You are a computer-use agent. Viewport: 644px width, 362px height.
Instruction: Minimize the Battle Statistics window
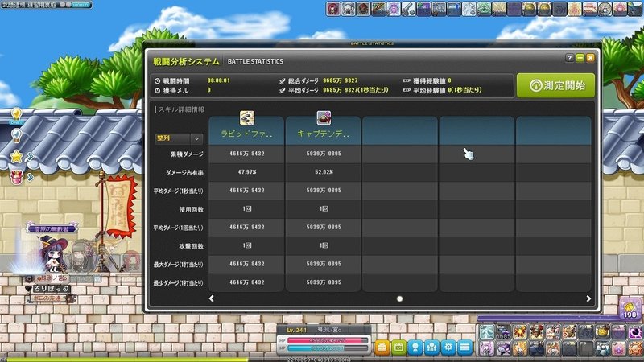[580, 58]
